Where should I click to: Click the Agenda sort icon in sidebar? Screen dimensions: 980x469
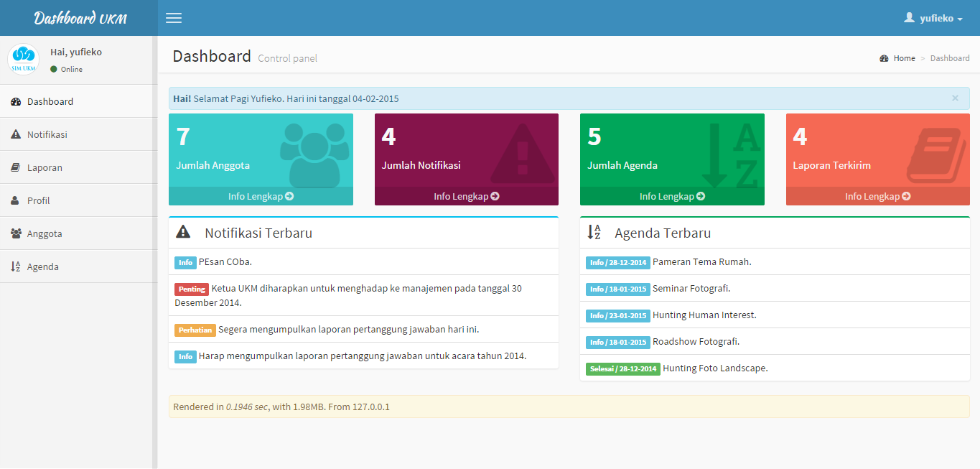pos(16,267)
